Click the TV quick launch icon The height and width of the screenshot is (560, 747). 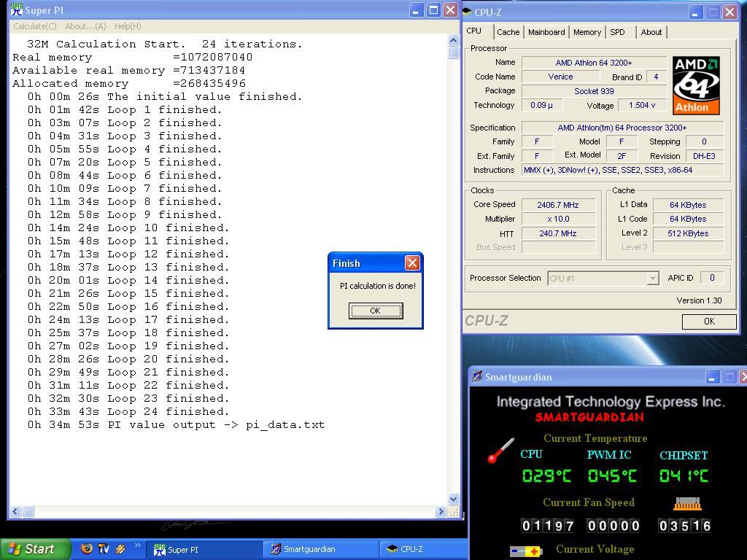[104, 548]
